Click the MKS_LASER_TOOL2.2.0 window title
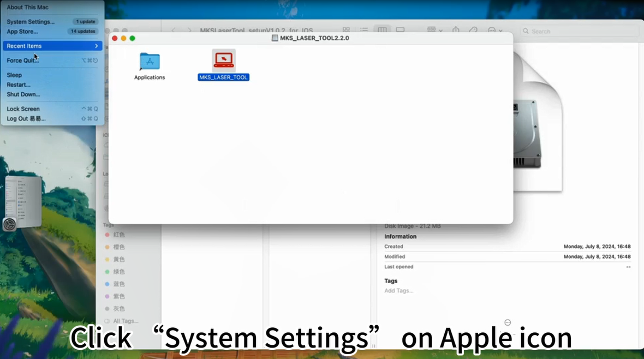 [x=314, y=38]
